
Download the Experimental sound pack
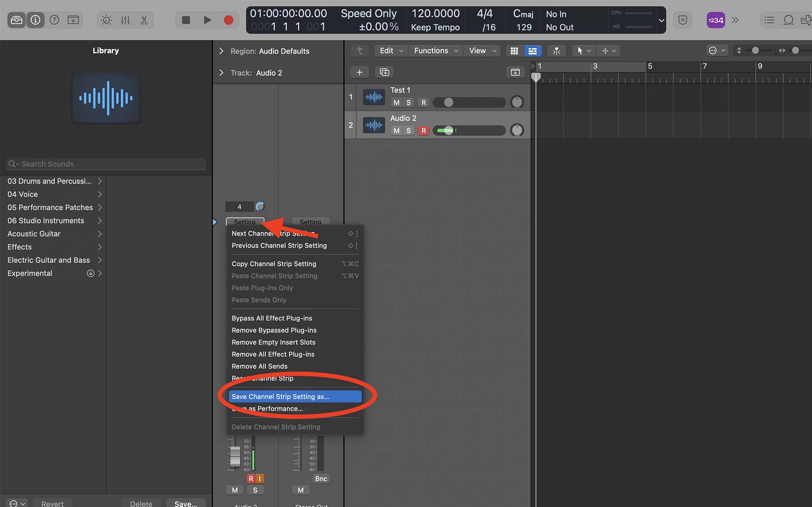(91, 273)
